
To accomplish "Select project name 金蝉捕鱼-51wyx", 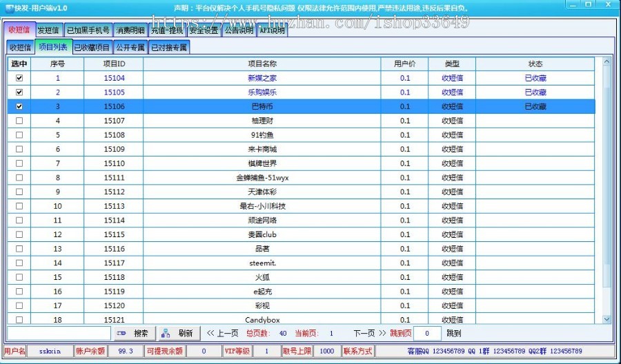I will pyautogui.click(x=262, y=178).
